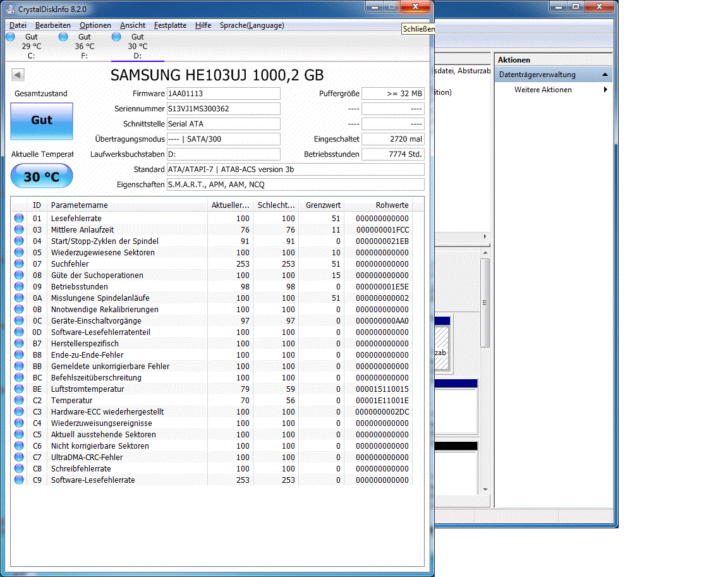Click status dot of Aktuell ausstehende Sektoren
728x577 pixels.
pos(19,434)
